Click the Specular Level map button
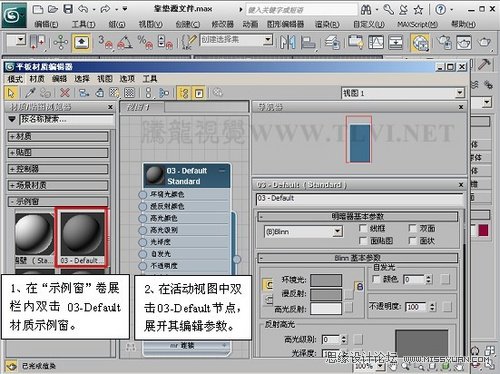The width and height of the screenshot is (500, 374). click(x=358, y=340)
